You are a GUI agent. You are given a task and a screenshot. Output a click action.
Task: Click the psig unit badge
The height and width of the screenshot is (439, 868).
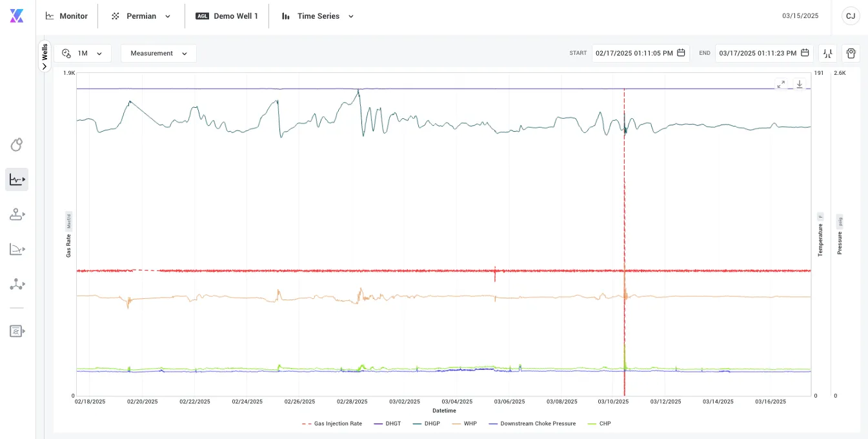click(840, 222)
